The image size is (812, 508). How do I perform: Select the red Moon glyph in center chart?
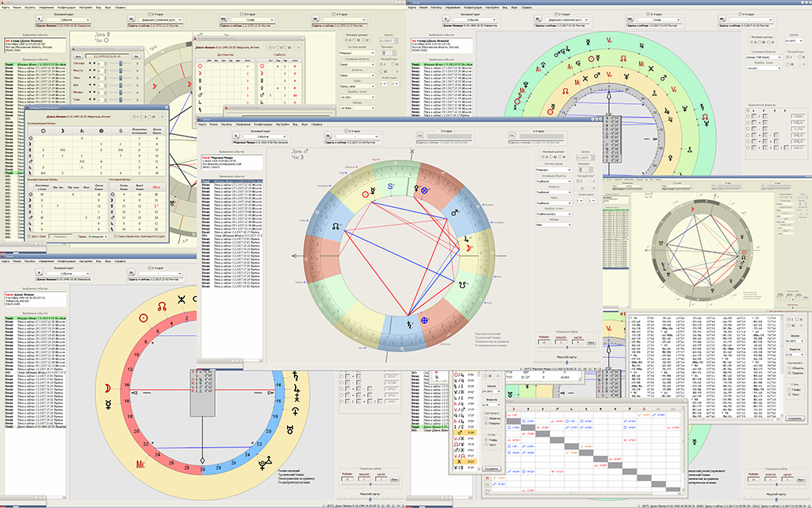pyautogui.click(x=468, y=248)
